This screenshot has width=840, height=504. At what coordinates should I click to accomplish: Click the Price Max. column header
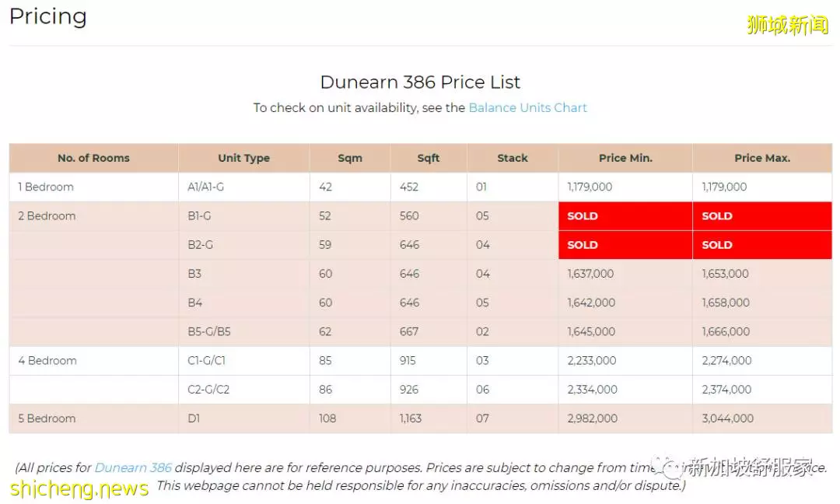tap(762, 158)
